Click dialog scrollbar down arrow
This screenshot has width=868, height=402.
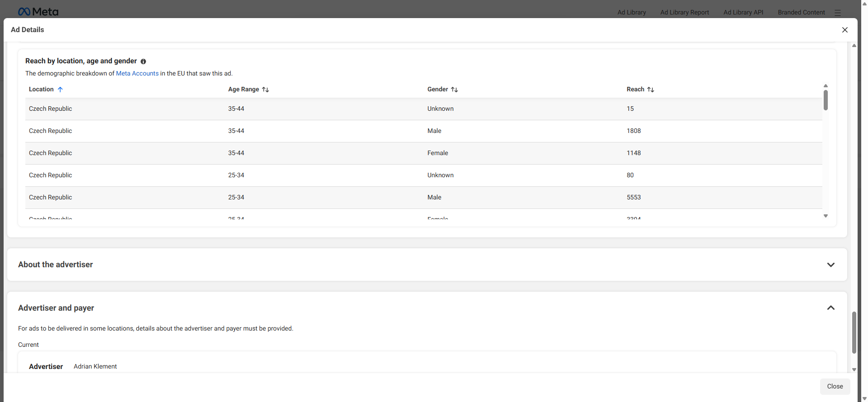coord(854,369)
